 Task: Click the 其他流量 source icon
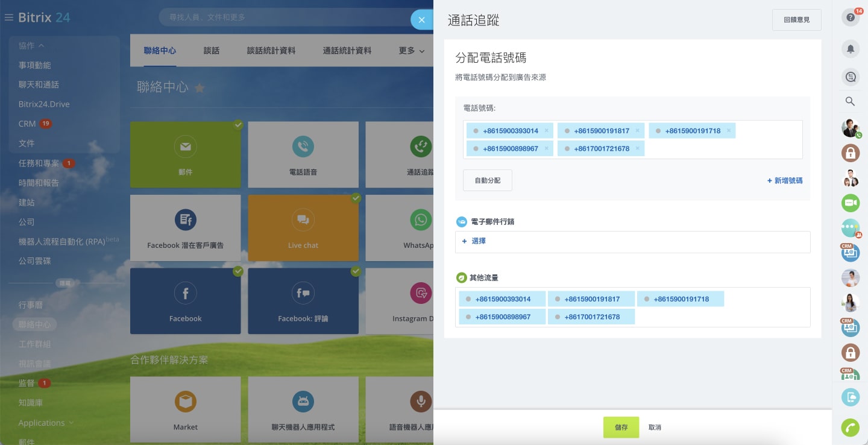tap(461, 278)
